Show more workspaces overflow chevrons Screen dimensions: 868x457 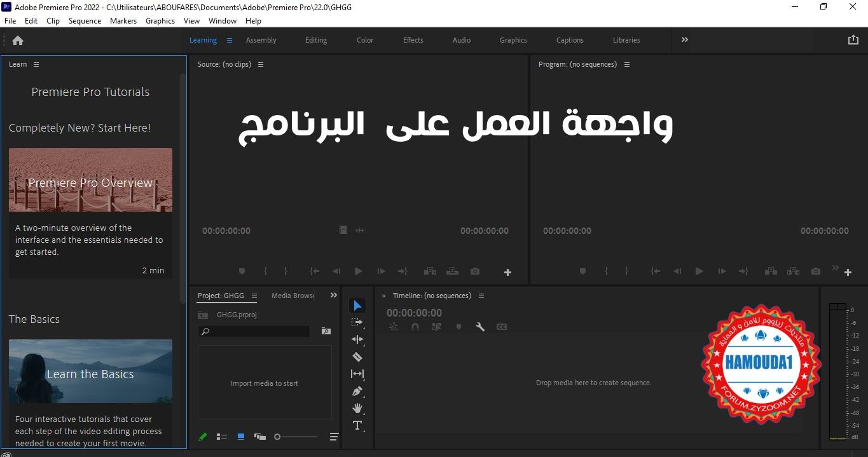point(685,39)
